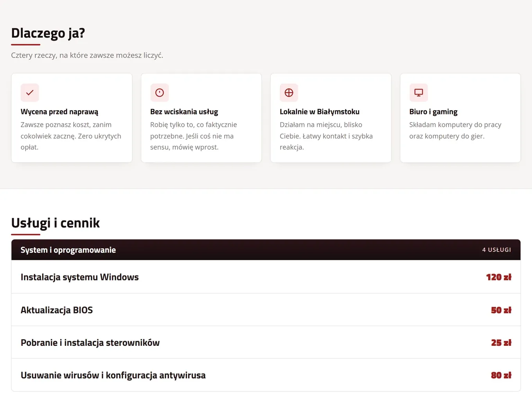Click the 120 zł price
The image size is (532, 399).
pos(499,277)
